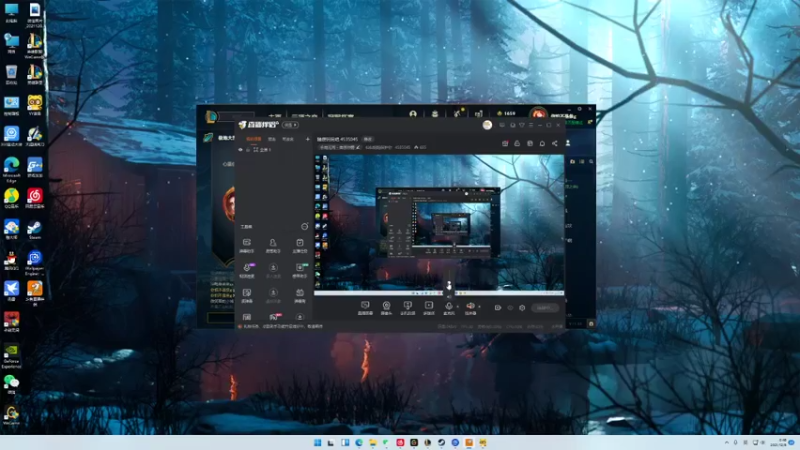Open the Recycle Bin desktop icon

click(x=11, y=74)
